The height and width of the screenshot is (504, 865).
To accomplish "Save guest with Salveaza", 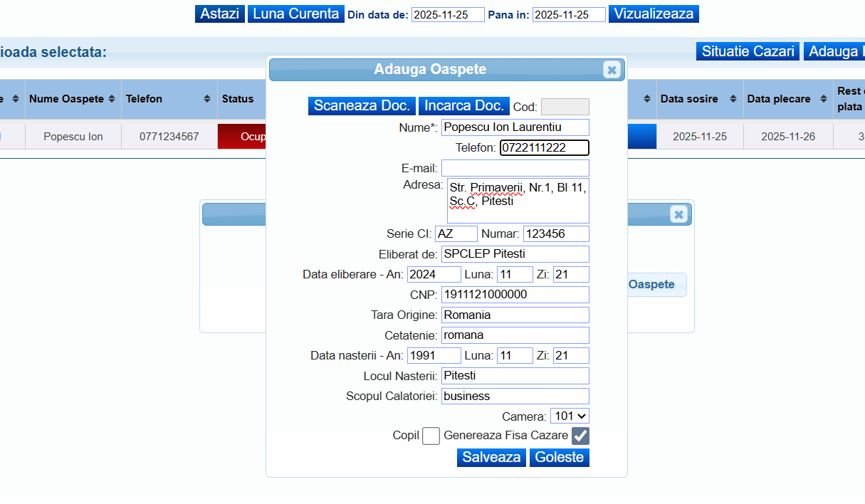I will click(x=491, y=457).
